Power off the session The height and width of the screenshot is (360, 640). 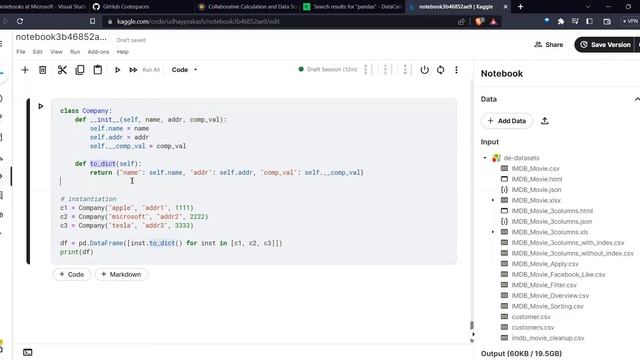tap(424, 70)
